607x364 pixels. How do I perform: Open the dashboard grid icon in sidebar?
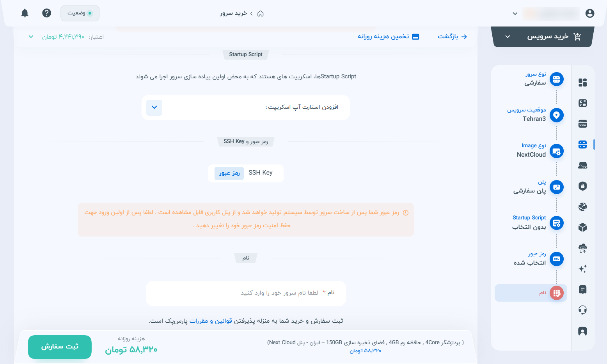pyautogui.click(x=582, y=82)
